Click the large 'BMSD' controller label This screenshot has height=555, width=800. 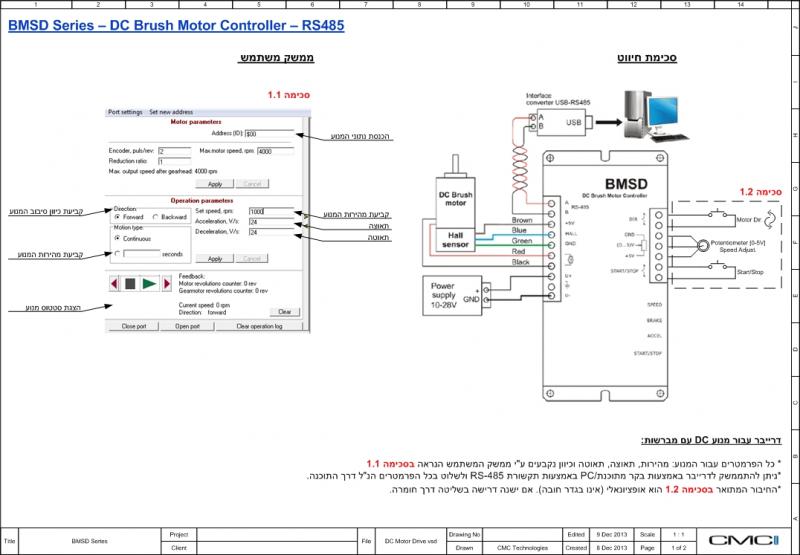coord(626,184)
